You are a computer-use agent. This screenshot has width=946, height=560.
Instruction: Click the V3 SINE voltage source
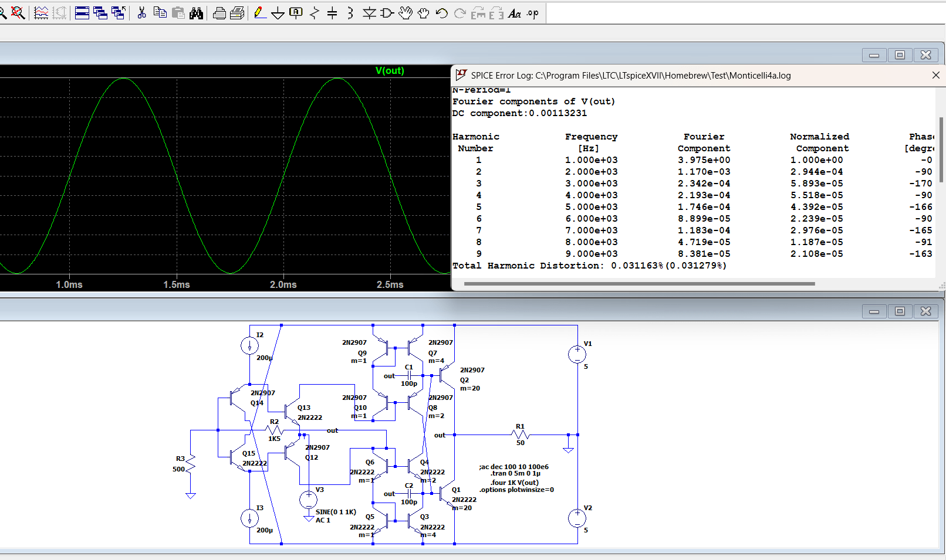(309, 499)
